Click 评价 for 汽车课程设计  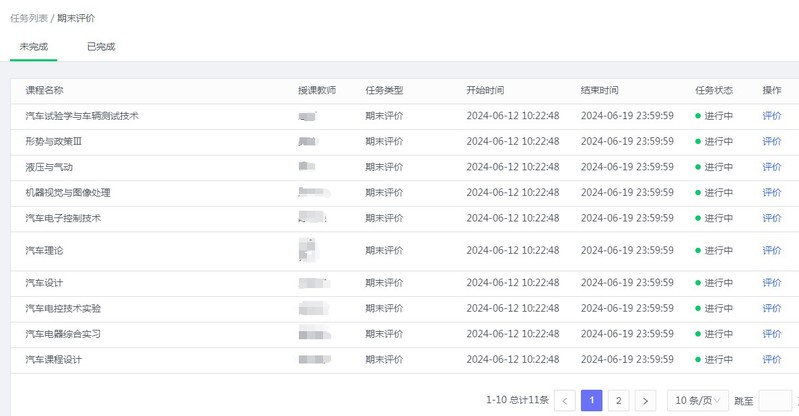772,360
